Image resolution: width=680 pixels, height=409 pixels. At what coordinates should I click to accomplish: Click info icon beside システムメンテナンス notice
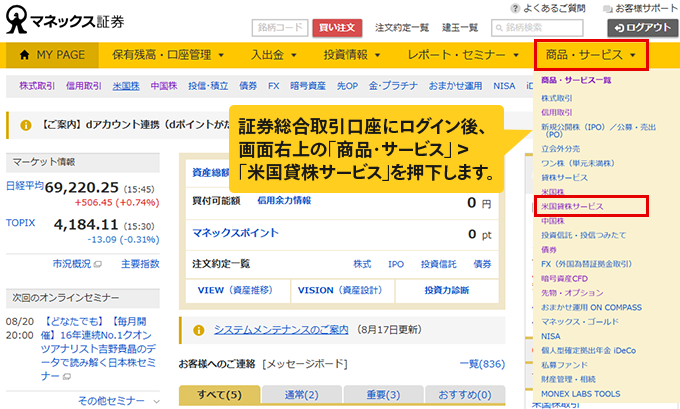(x=199, y=330)
